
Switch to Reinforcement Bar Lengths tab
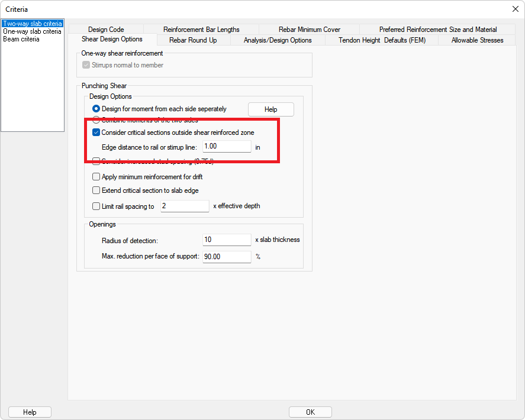tap(201, 30)
